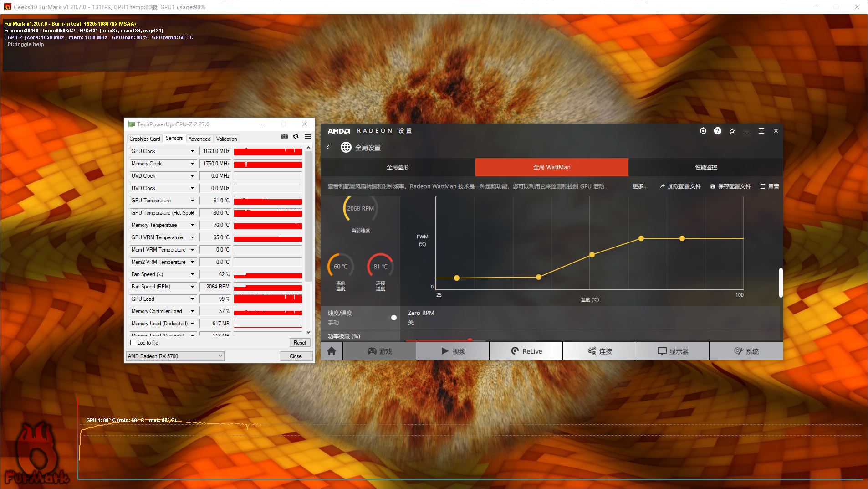Click the FurMark window app icon
This screenshot has width=868, height=489.
8,7
